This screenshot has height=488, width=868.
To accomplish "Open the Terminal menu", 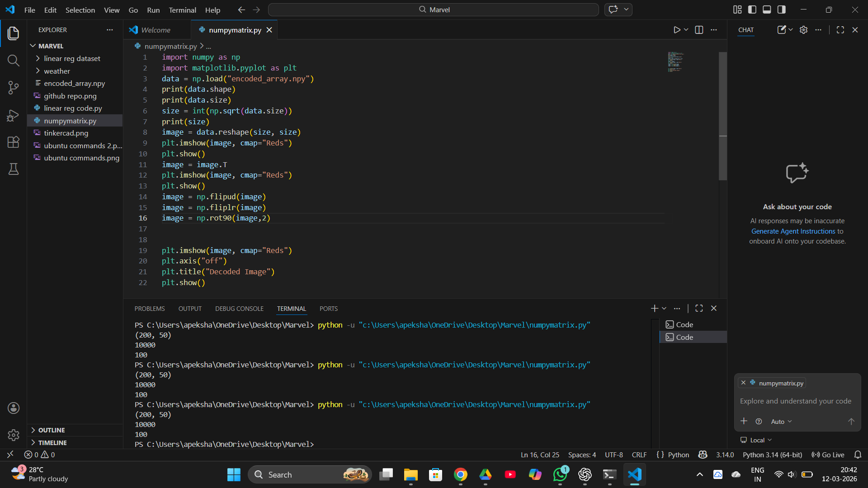I will 182,9.
